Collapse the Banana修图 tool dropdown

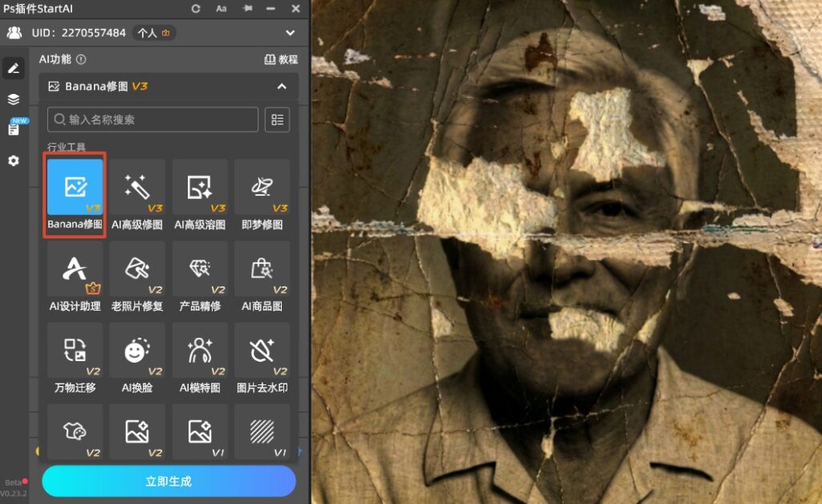(x=282, y=86)
